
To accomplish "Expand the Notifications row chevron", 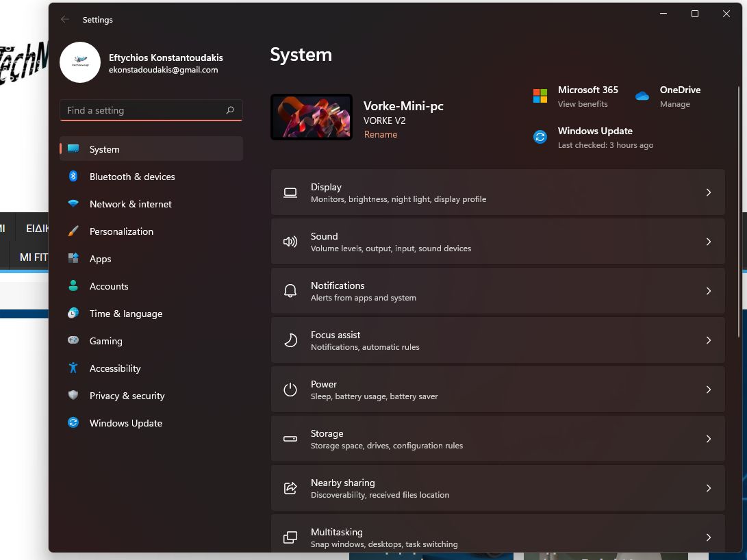I will 709,291.
